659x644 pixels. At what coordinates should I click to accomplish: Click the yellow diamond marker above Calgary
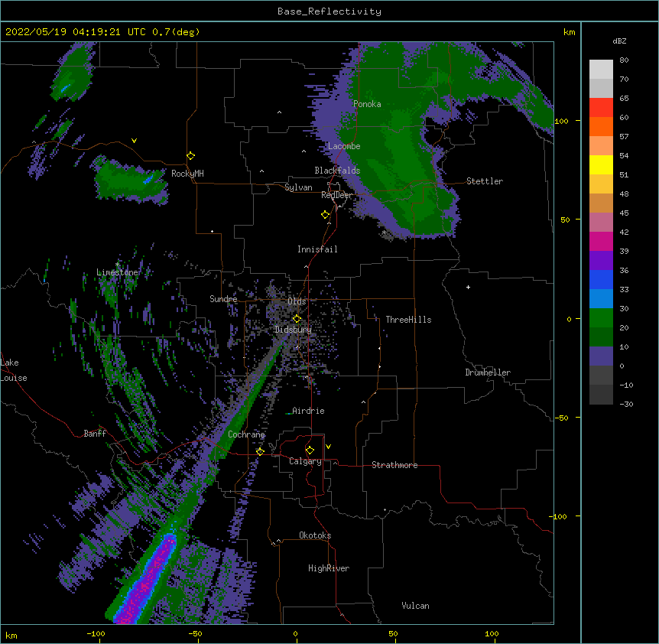pos(310,450)
